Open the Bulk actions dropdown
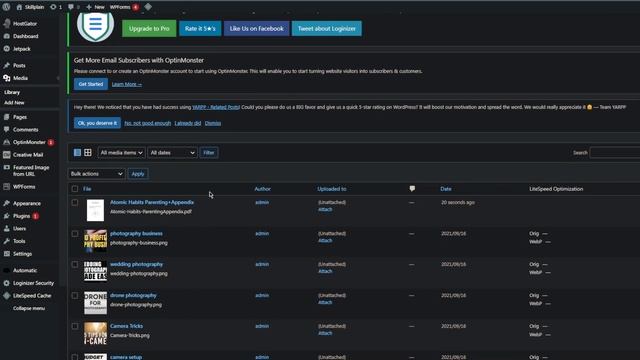 pos(96,174)
